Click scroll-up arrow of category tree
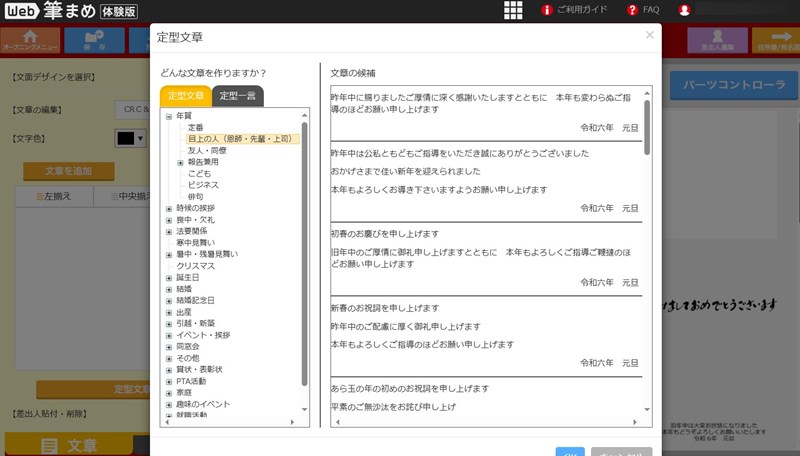Viewport: 800px width, 456px height. (x=305, y=115)
